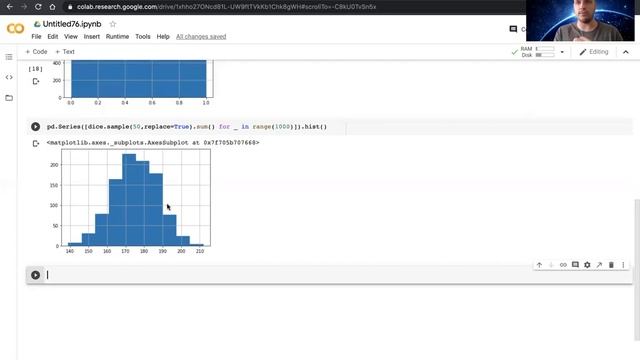Click the browser back arrow
This screenshot has width=640, height=360.
[9, 7]
